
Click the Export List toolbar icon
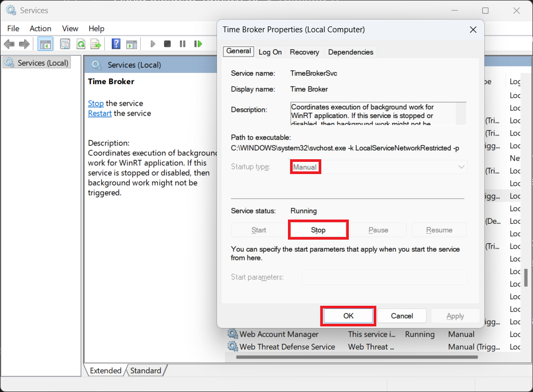(96, 44)
